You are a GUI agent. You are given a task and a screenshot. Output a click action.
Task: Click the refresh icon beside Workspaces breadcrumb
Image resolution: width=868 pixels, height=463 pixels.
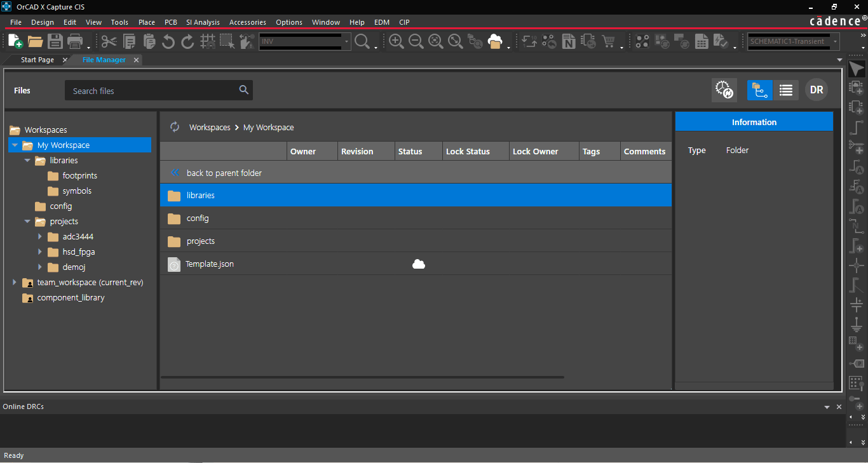click(175, 127)
